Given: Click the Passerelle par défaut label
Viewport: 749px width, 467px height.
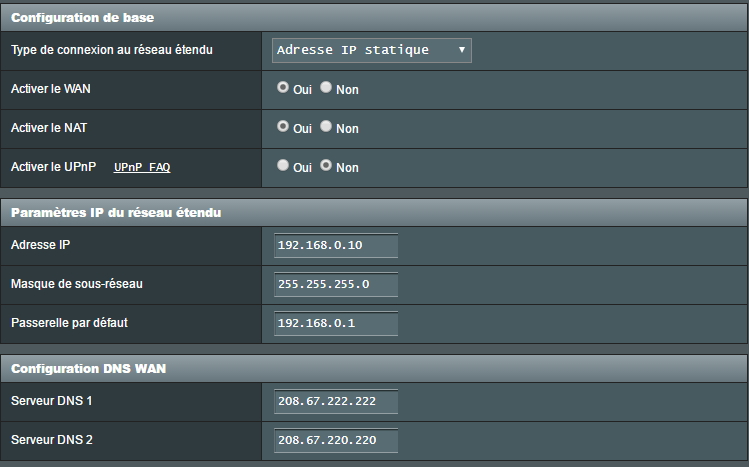Looking at the screenshot, I should pos(69,323).
